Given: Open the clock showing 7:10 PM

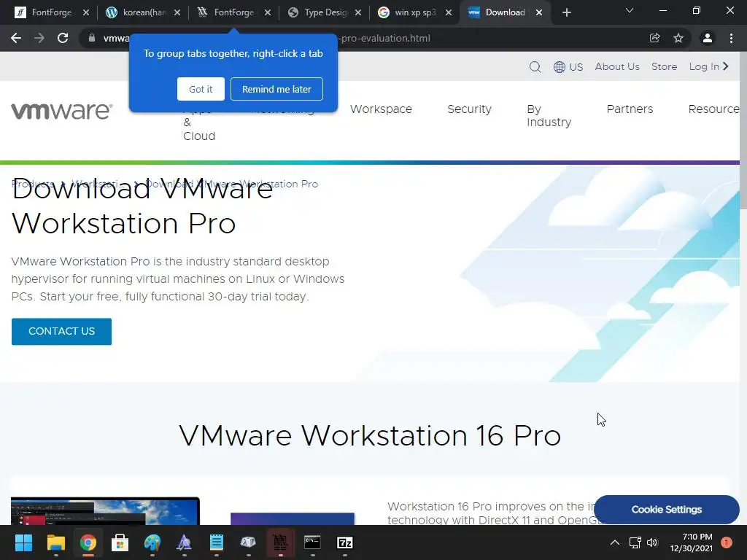Looking at the screenshot, I should 692,542.
